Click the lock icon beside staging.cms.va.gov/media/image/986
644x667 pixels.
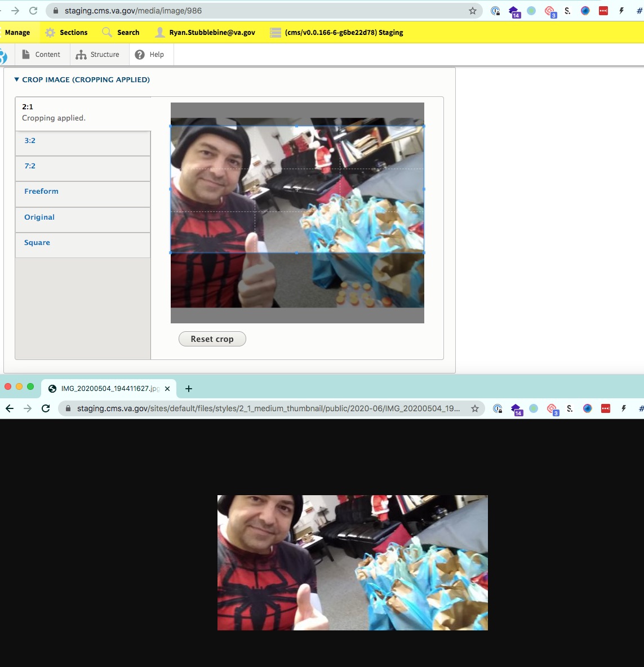(x=55, y=11)
